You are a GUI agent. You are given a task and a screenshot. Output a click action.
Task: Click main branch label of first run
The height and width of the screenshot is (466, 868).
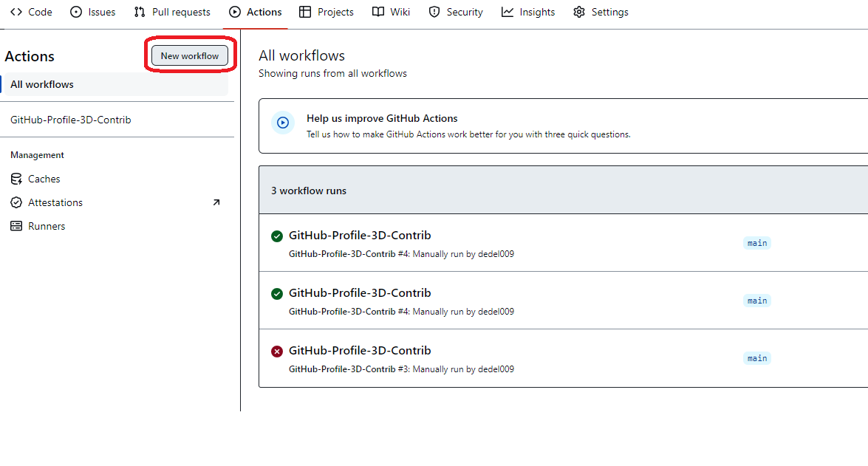(x=757, y=243)
